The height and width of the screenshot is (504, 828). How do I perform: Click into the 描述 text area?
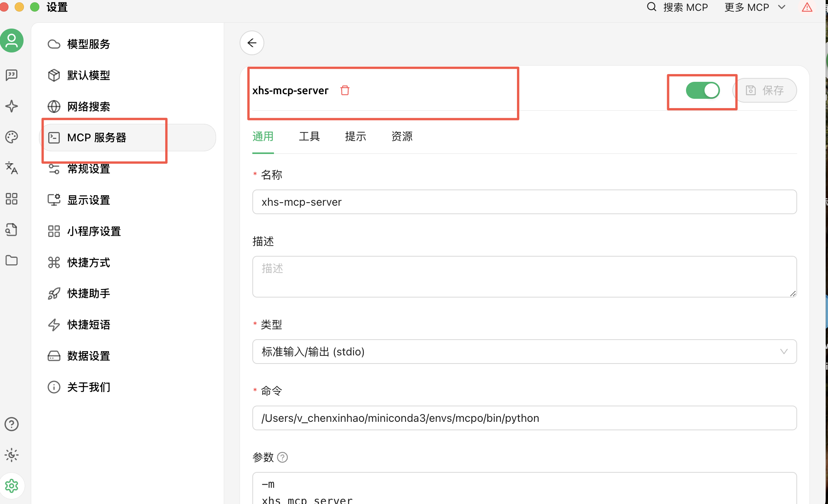[x=524, y=276]
